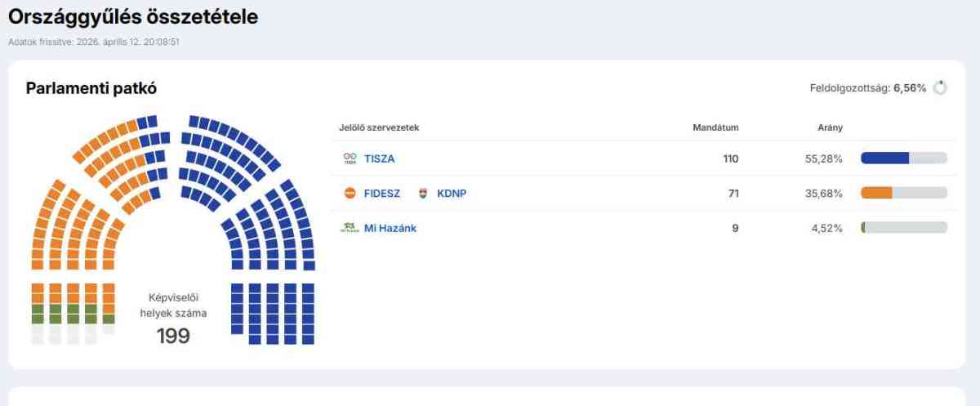Click the 35,68% ratio value
The image size is (980, 406).
[x=823, y=194]
